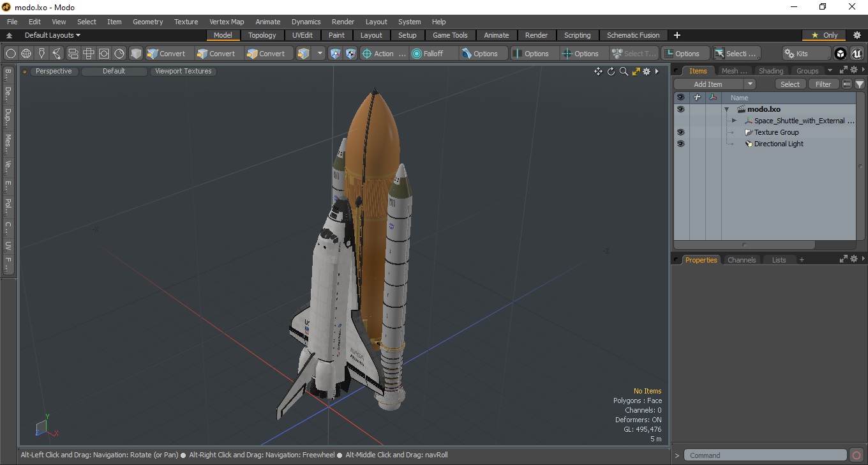The height and width of the screenshot is (465, 868).
Task: Switch to the Animate layout tab
Action: tap(497, 35)
